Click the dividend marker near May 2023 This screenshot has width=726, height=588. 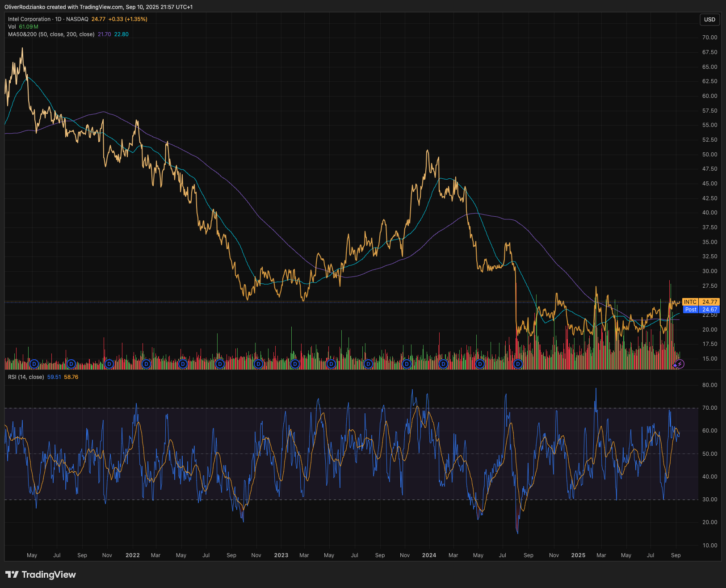coord(331,364)
